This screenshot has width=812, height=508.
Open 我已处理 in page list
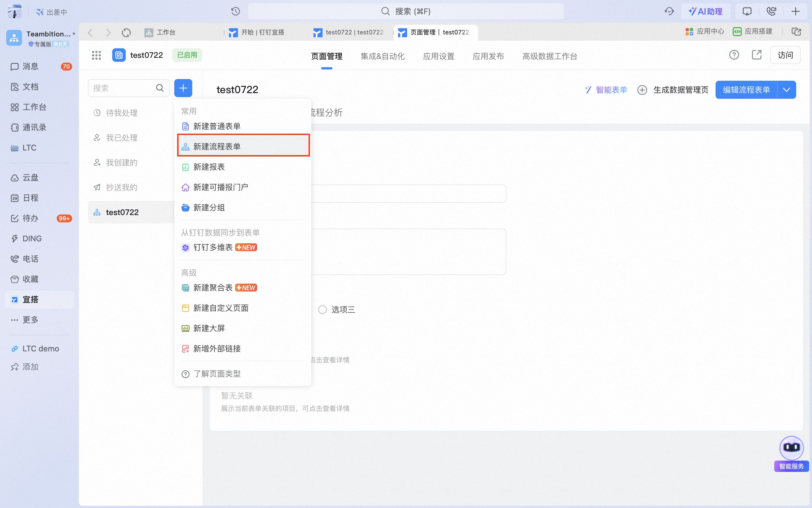tap(131, 138)
